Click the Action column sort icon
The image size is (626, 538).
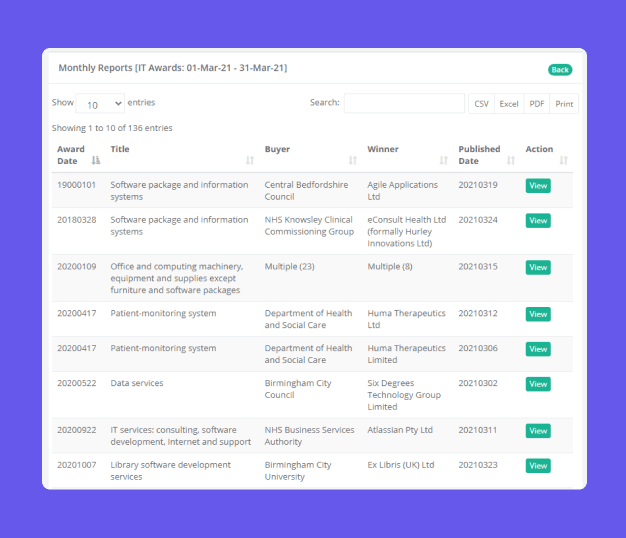[563, 160]
